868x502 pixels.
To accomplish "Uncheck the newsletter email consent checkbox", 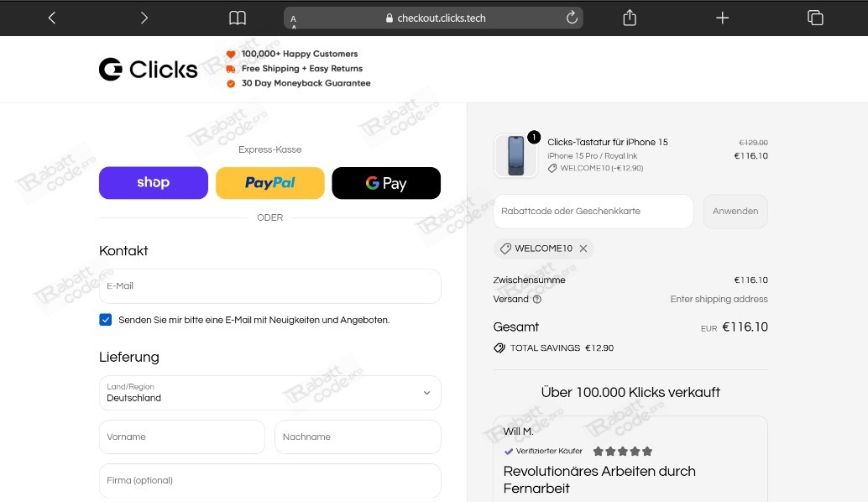I will click(x=105, y=319).
